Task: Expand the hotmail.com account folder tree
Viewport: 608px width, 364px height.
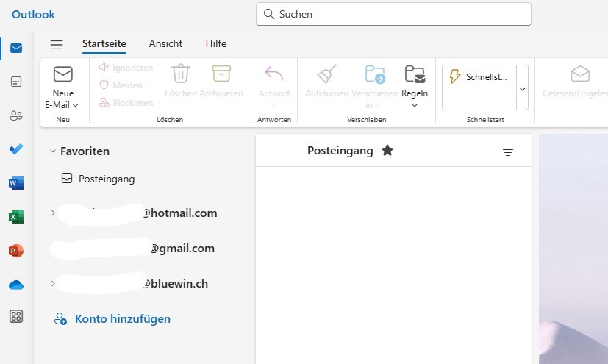Action: pyautogui.click(x=52, y=213)
